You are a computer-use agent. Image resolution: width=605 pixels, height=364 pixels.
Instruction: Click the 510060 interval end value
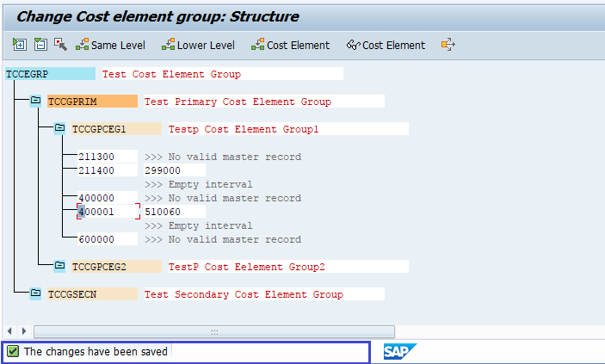[163, 212]
